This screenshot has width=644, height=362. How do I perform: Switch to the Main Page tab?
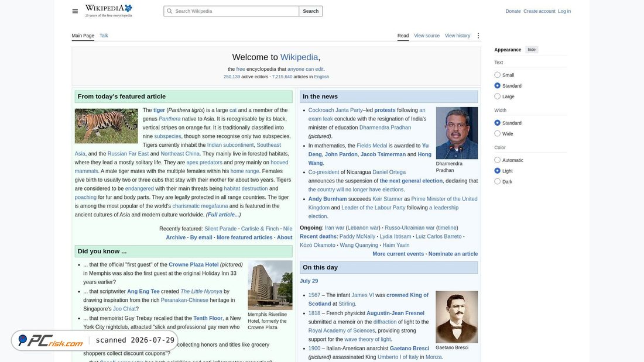click(83, 36)
